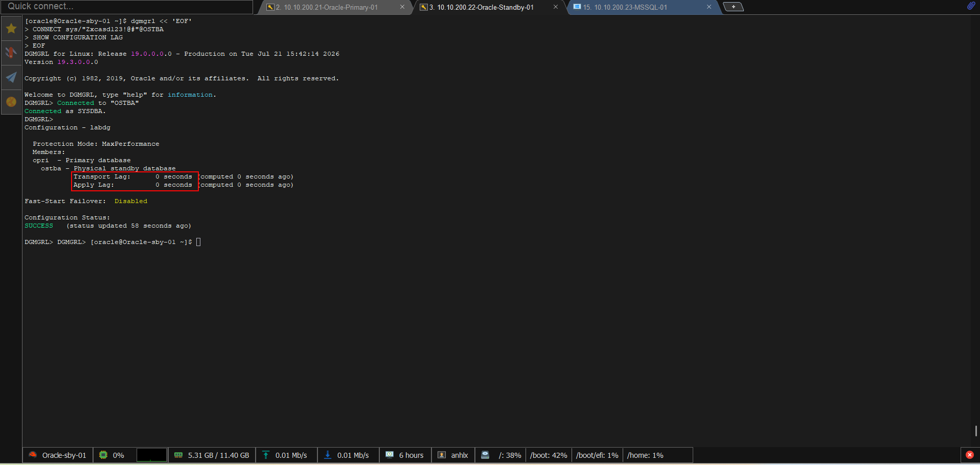Click the 'Transport Lag:' line in terminal
The width and height of the screenshot is (980, 465).
coord(184,176)
